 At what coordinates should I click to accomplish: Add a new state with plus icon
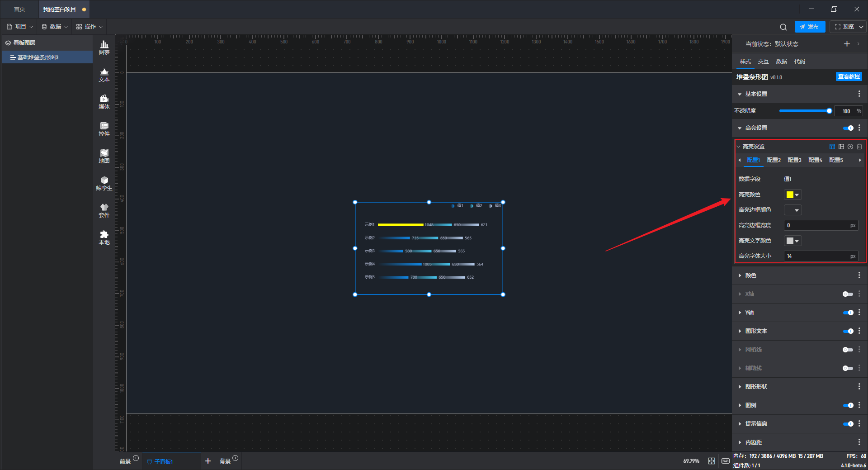(x=847, y=44)
